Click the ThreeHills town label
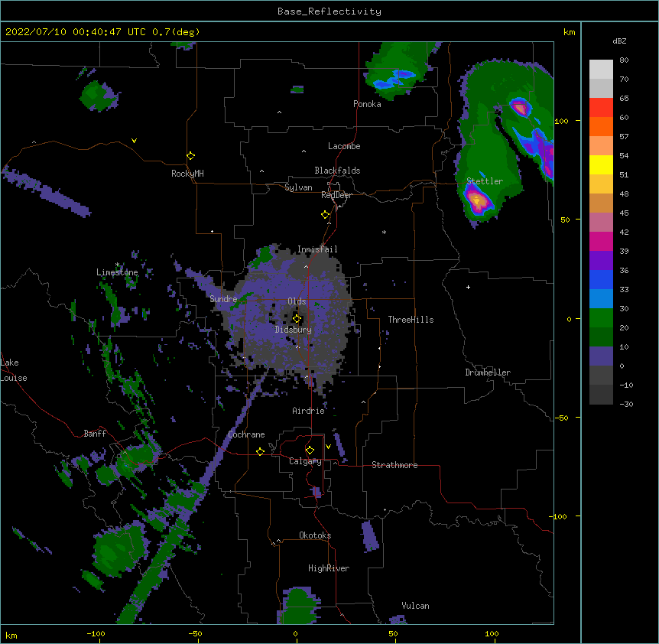659x644 pixels. (x=411, y=320)
